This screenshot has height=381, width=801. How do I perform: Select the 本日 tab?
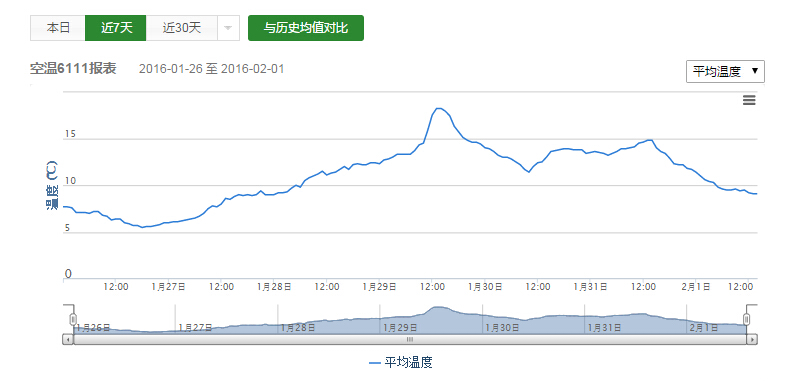pyautogui.click(x=58, y=28)
